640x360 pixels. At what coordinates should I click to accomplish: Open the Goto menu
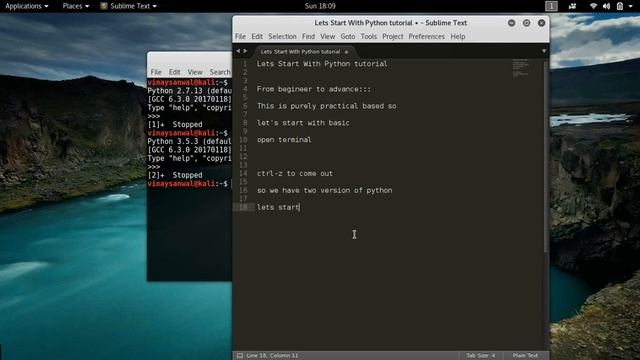coord(348,36)
